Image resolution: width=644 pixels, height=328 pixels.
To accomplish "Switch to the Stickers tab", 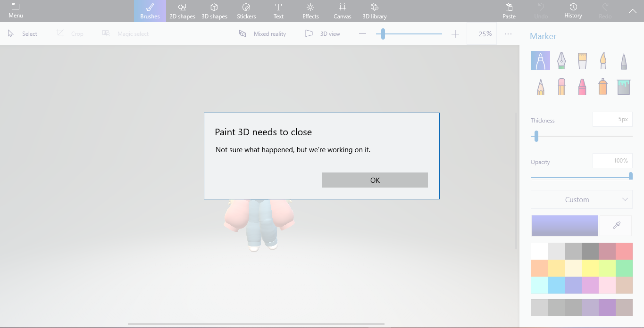I will point(246,11).
